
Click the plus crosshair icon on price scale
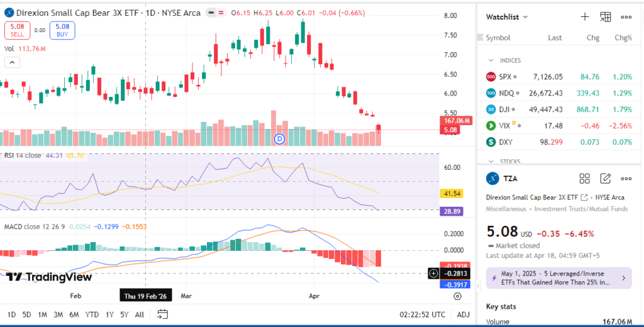tap(433, 274)
